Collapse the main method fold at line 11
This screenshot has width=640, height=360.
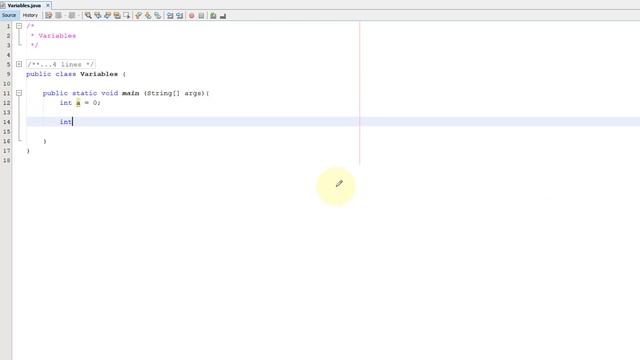tap(19, 93)
